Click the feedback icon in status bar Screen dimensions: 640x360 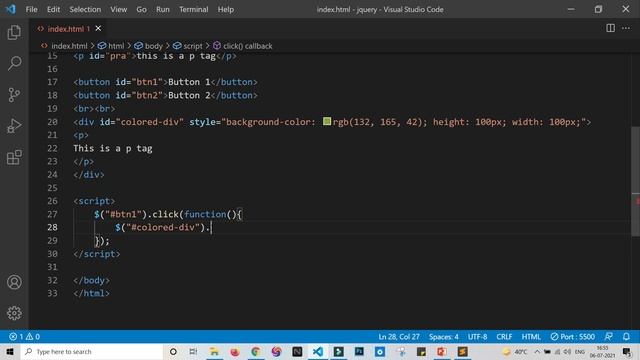[x=608, y=337]
